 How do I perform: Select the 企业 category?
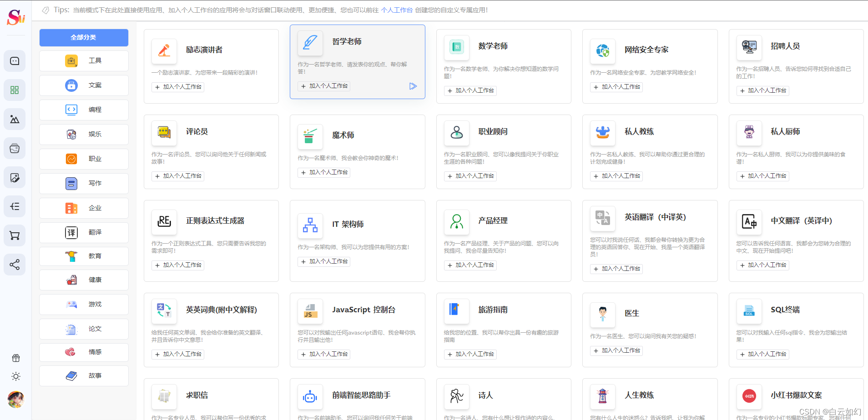coord(84,208)
